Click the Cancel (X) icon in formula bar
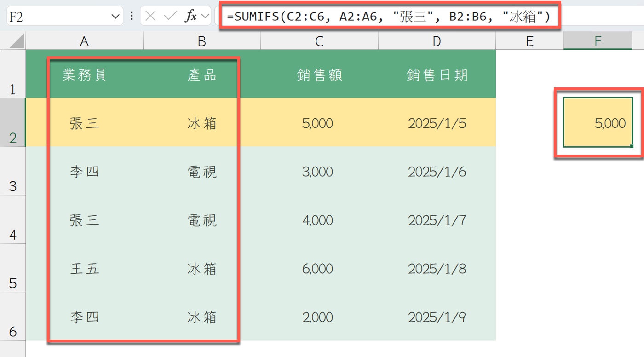Screen dimensions: 644x357 (x=150, y=17)
